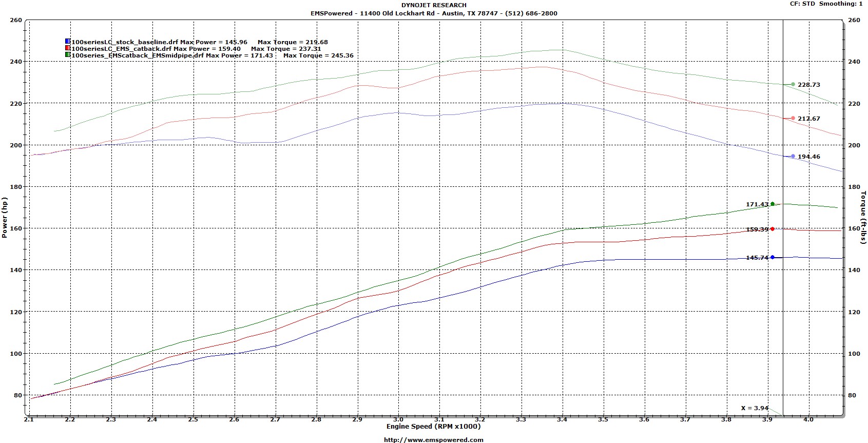Click the green EMSmidpipe legend swatch

[x=68, y=55]
